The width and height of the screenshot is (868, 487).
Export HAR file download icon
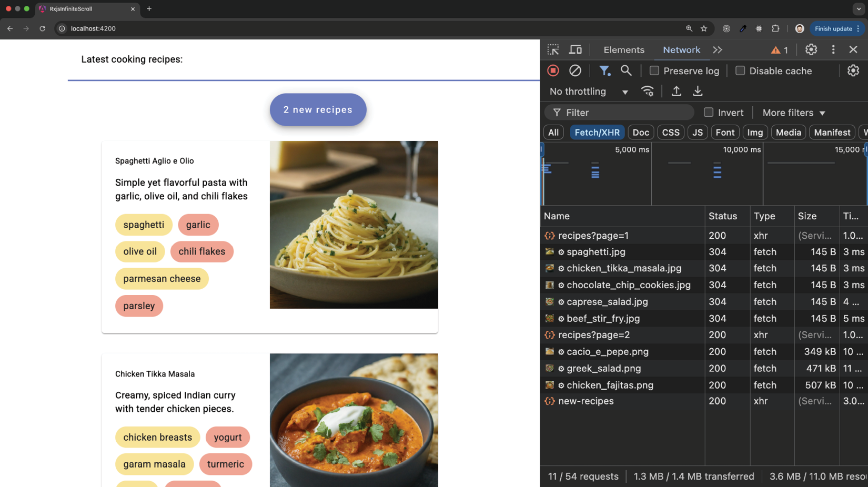(x=698, y=91)
